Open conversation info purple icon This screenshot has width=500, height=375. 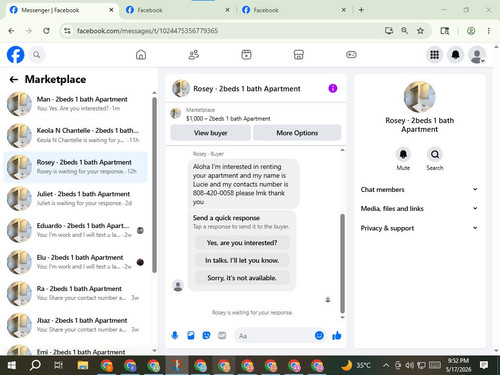[x=333, y=88]
